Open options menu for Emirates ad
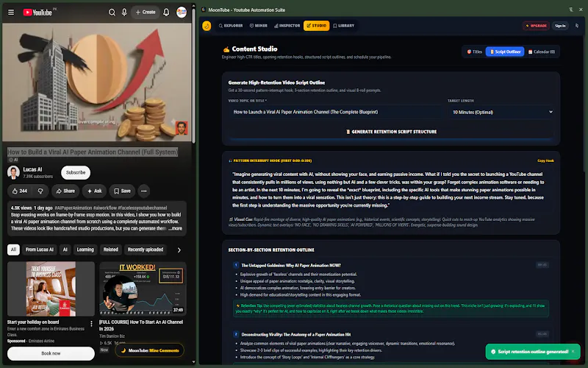This screenshot has width=588, height=368. (91, 324)
